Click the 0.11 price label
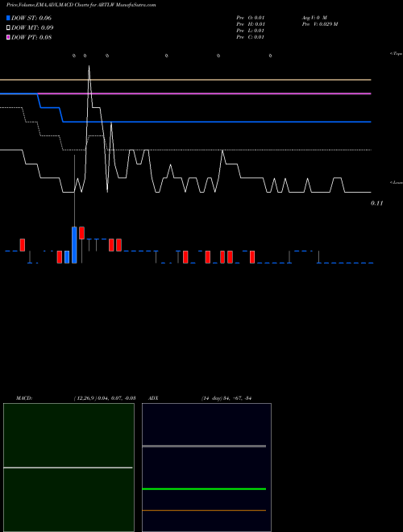Image resolution: width=403 pixels, height=532 pixels. (x=377, y=203)
